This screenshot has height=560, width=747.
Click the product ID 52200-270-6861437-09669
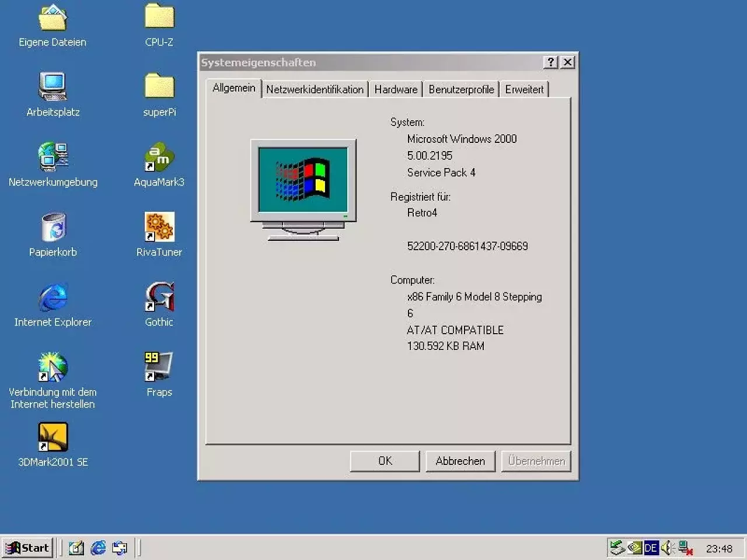coord(467,246)
